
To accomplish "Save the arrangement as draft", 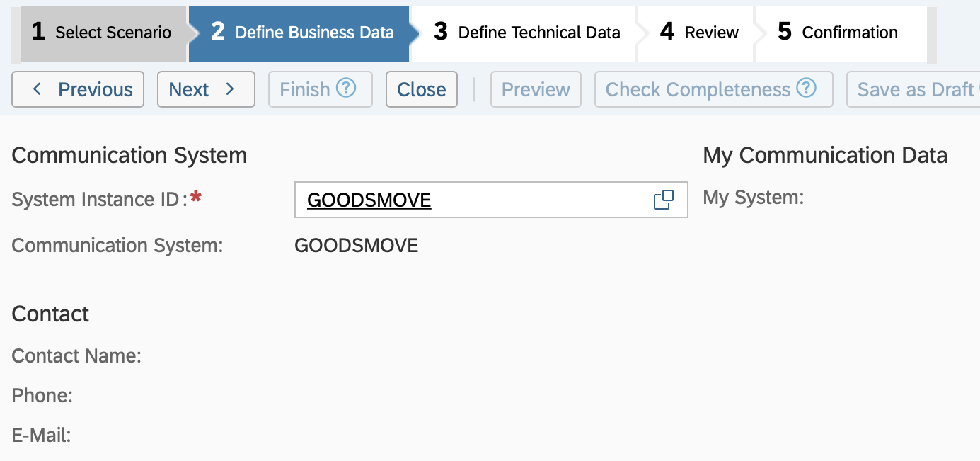I will tap(914, 89).
